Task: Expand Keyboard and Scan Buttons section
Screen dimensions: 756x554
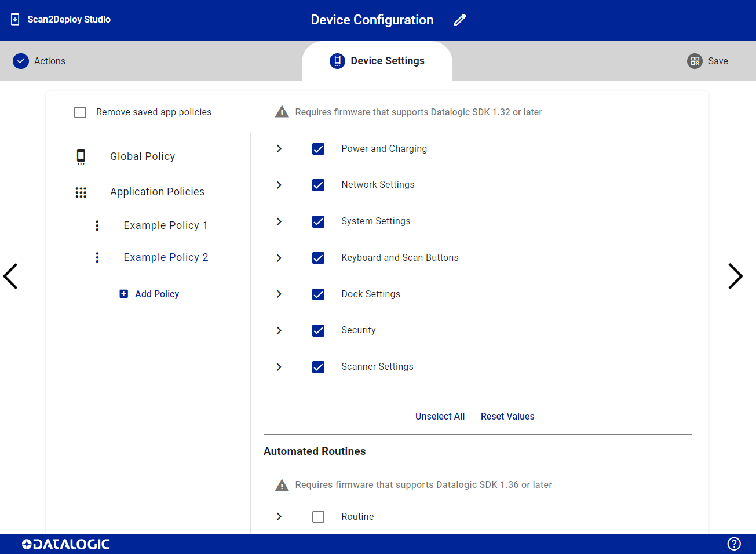Action: pyautogui.click(x=279, y=258)
